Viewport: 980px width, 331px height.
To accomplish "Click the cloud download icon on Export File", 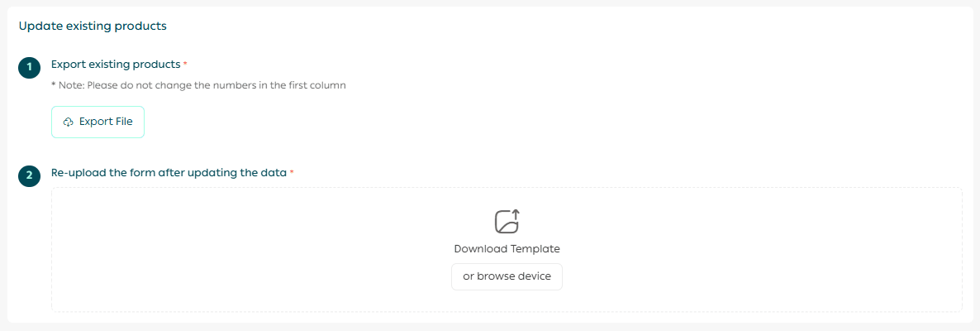I will pos(69,122).
